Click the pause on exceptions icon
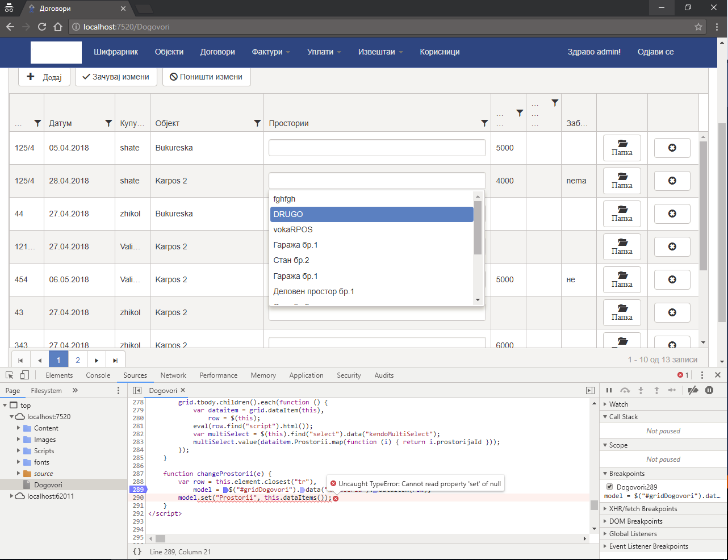The image size is (728, 560). click(x=709, y=390)
